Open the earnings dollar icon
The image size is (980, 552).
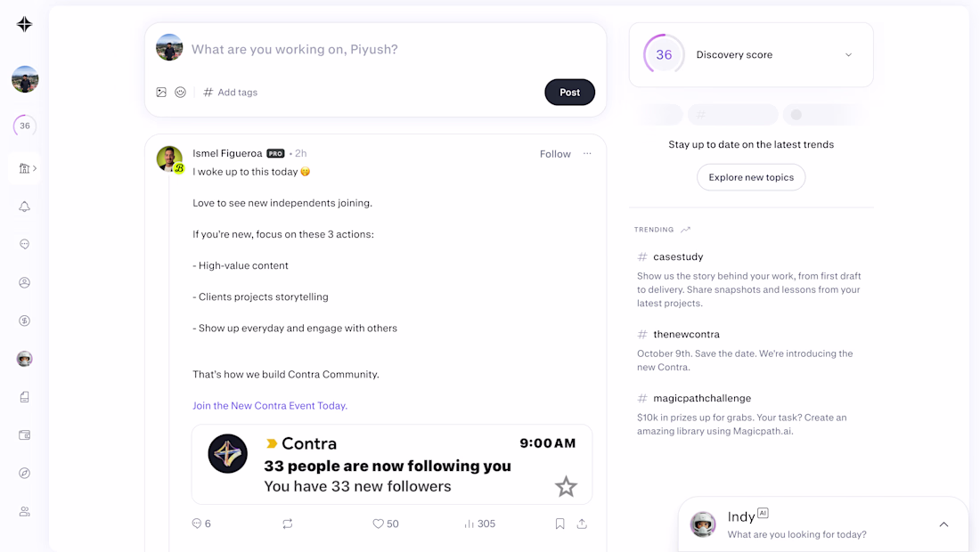pos(25,321)
